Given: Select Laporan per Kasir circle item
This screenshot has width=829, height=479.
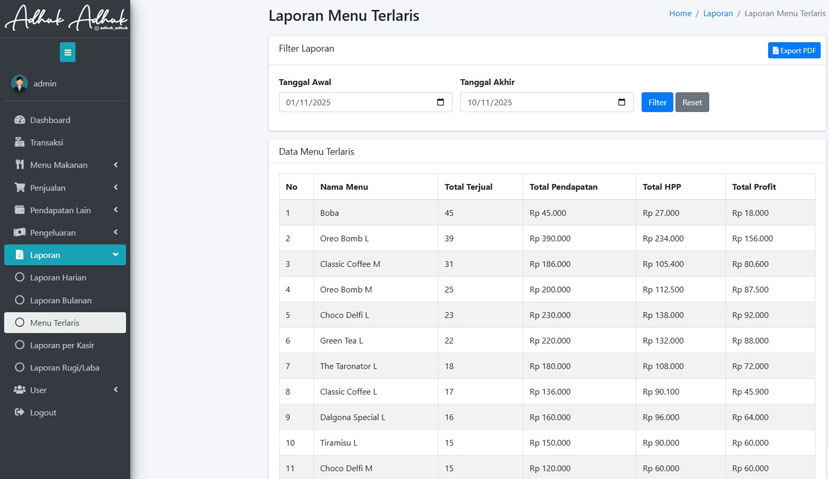Looking at the screenshot, I should (19, 345).
